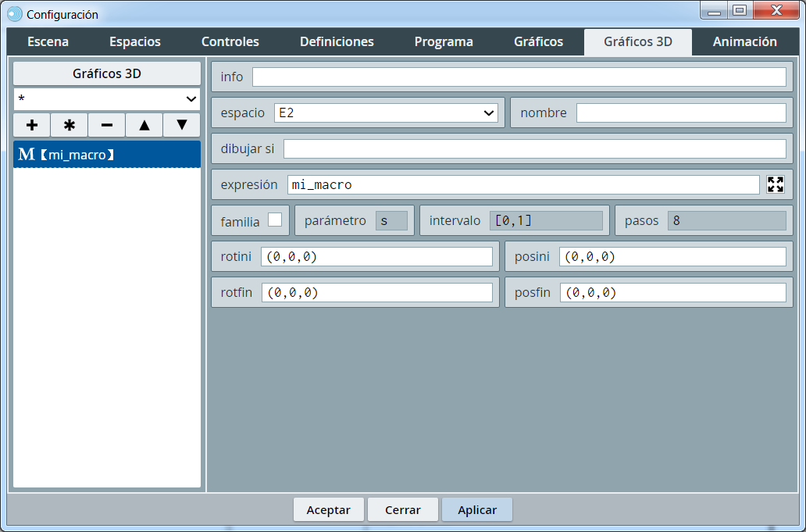This screenshot has width=806, height=532.
Task: Open the Animación tab
Action: [x=744, y=42]
